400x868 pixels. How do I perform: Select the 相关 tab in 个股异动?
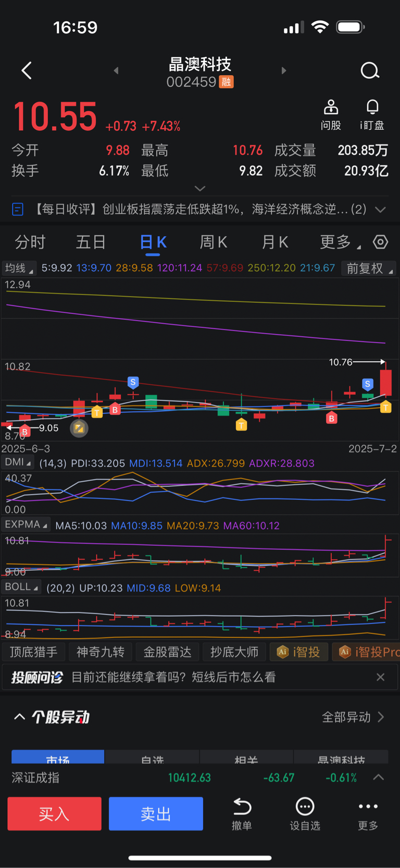(x=246, y=757)
